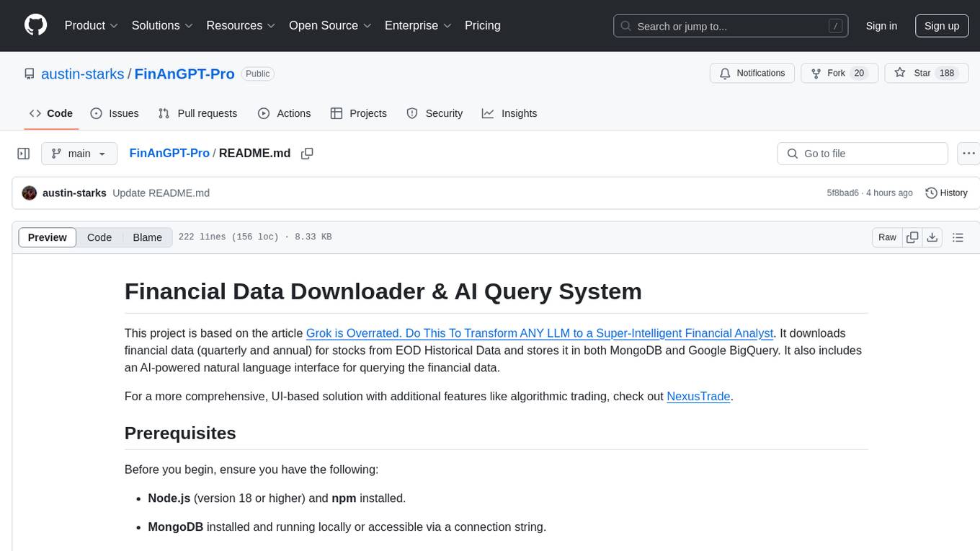The width and height of the screenshot is (980, 551).
Task: Select the Blame view
Action: 147,237
